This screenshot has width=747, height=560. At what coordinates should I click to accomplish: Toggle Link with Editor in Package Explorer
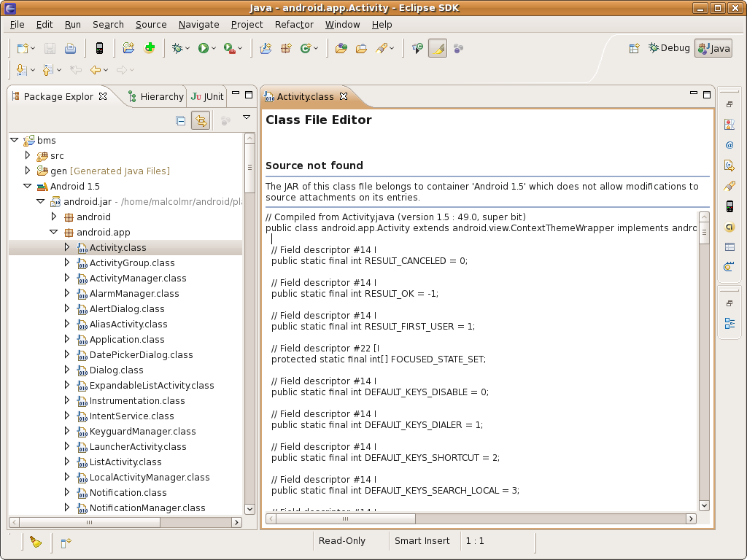(x=201, y=120)
